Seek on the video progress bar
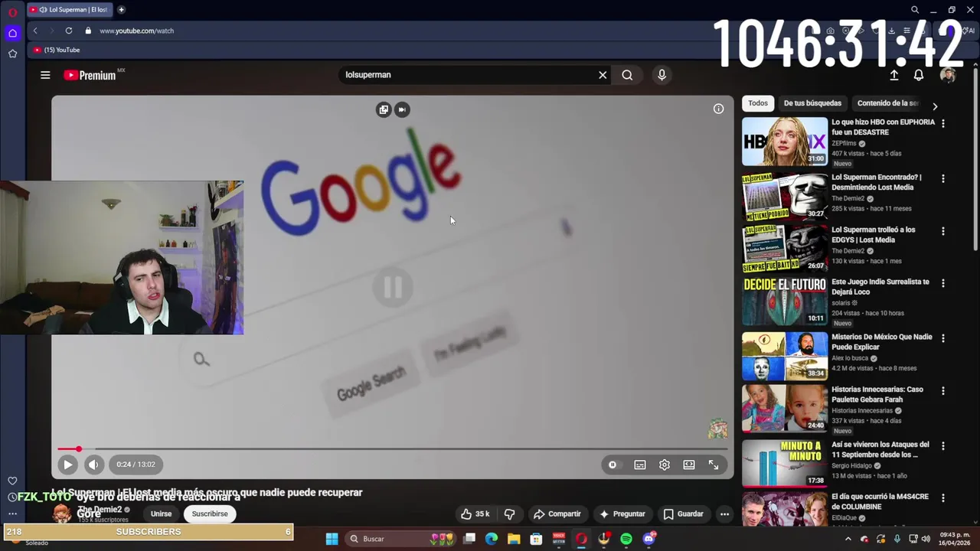This screenshot has width=980, height=551. (392, 449)
